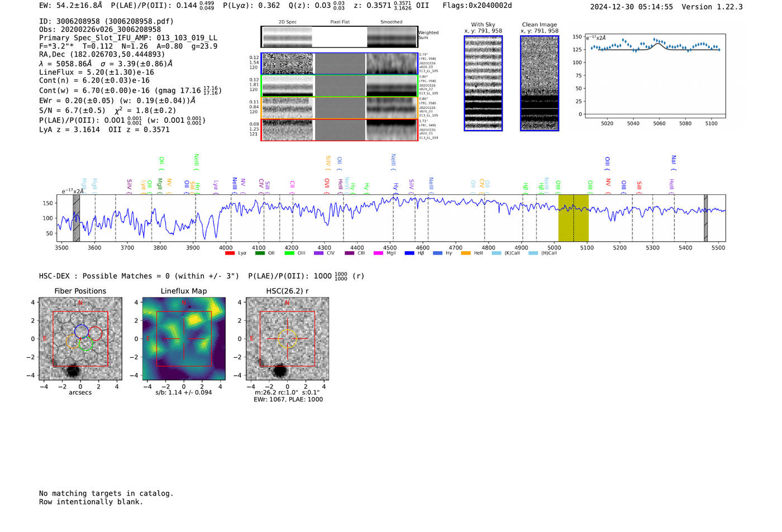
Task: Click the '2D Spec' column header
Action: [288, 22]
